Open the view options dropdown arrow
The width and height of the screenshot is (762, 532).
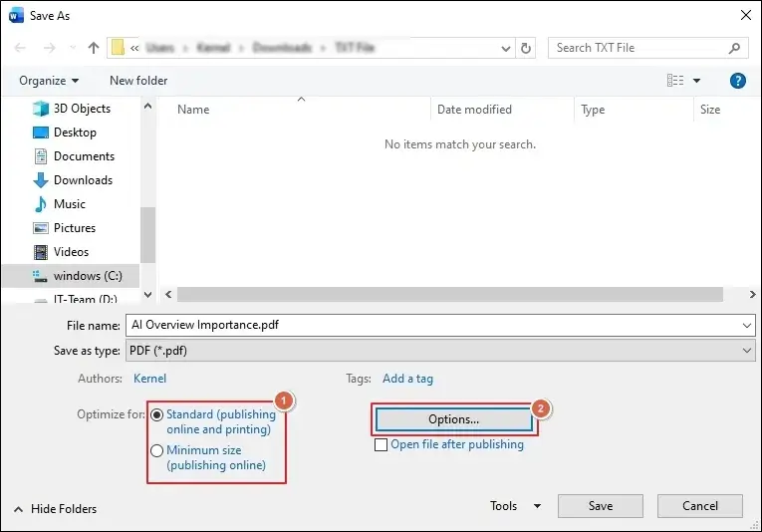click(696, 81)
